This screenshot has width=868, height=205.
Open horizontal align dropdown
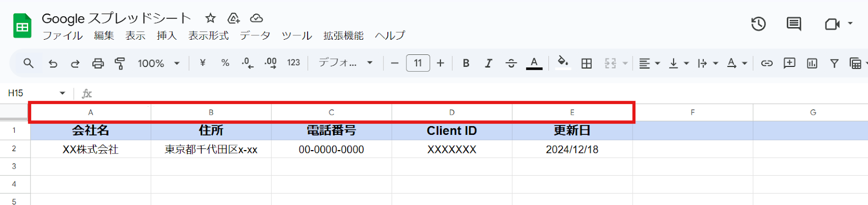click(x=649, y=64)
